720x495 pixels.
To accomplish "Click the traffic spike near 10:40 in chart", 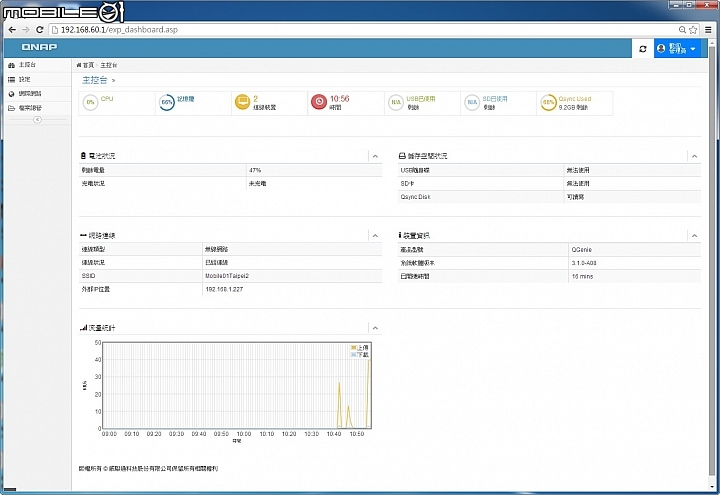I will 339,404.
